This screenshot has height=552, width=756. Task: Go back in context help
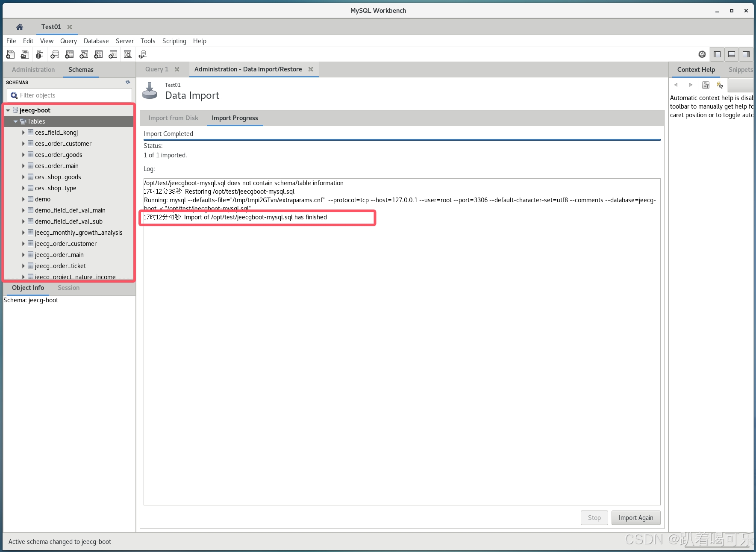click(676, 85)
